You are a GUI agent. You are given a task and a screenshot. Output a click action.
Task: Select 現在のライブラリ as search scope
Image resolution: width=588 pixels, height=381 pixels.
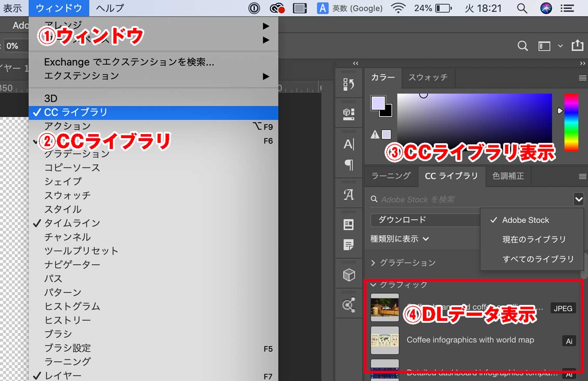coord(532,239)
